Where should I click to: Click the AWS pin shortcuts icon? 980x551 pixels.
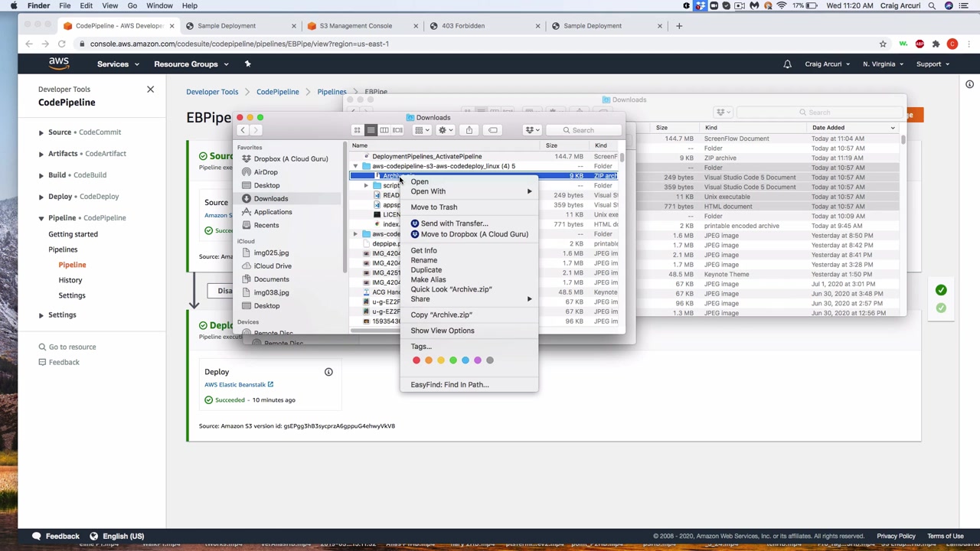pos(247,64)
